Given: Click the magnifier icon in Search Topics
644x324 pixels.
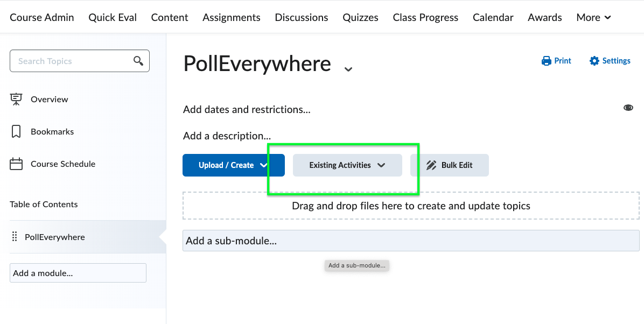Looking at the screenshot, I should click(138, 61).
